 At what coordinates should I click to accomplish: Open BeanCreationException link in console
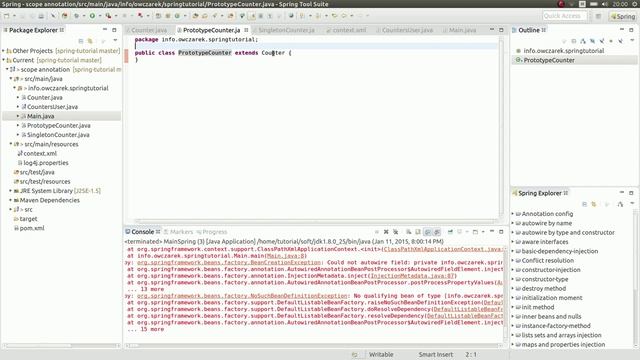point(229,262)
